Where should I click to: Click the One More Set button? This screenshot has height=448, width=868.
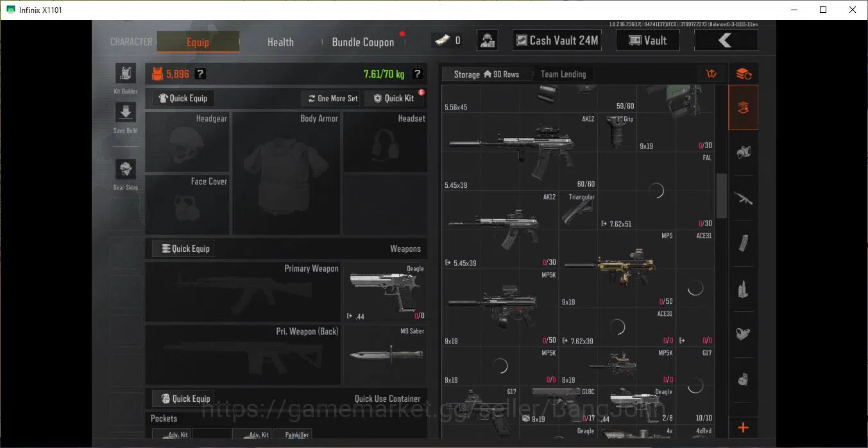pos(332,98)
